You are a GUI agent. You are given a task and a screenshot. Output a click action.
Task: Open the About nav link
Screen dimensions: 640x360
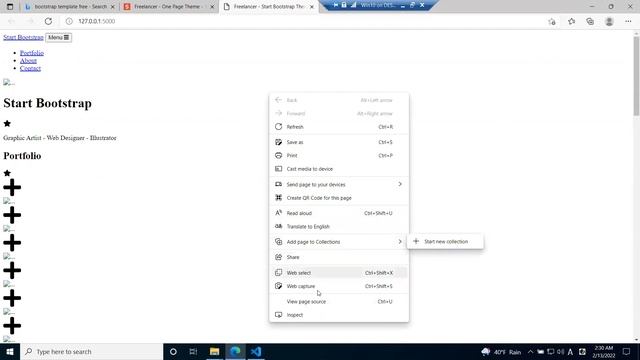[28, 60]
